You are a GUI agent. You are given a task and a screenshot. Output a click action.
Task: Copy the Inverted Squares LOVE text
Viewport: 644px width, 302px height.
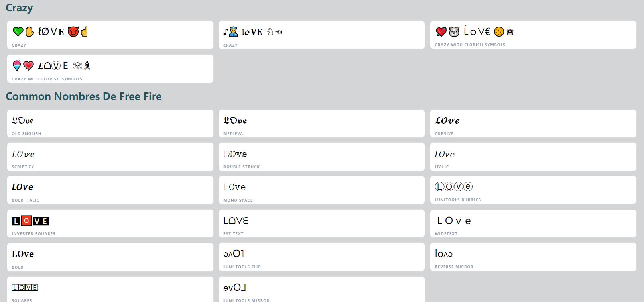[110, 224]
